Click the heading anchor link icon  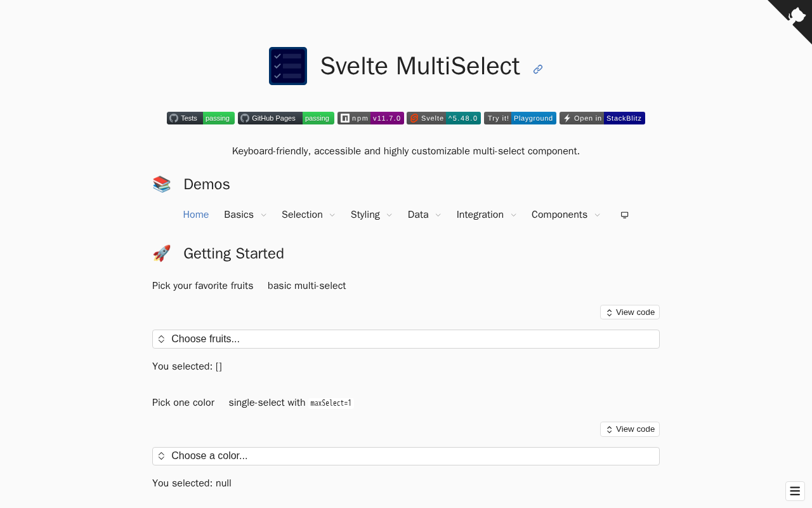(x=538, y=69)
